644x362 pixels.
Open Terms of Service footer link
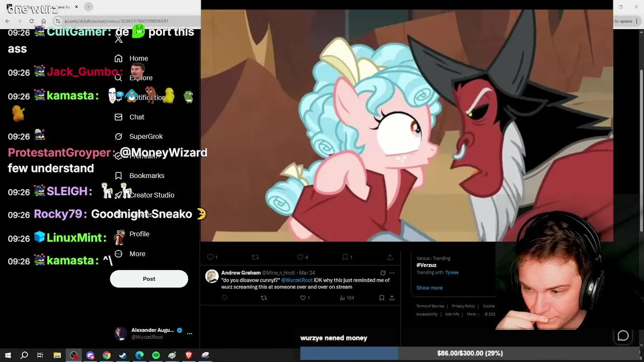click(x=430, y=306)
